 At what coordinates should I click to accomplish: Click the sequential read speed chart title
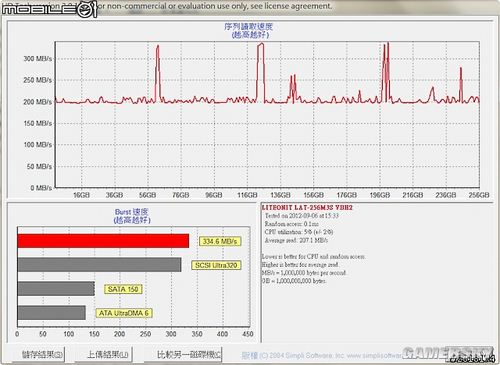click(x=249, y=30)
